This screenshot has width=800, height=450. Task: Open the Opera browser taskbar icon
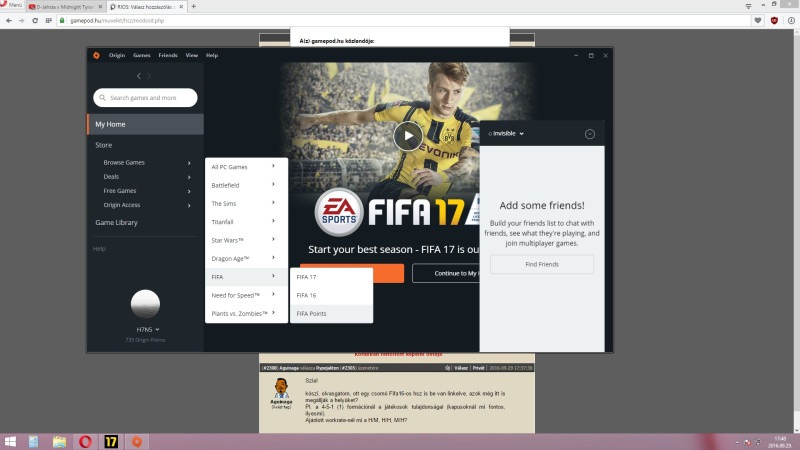click(85, 441)
